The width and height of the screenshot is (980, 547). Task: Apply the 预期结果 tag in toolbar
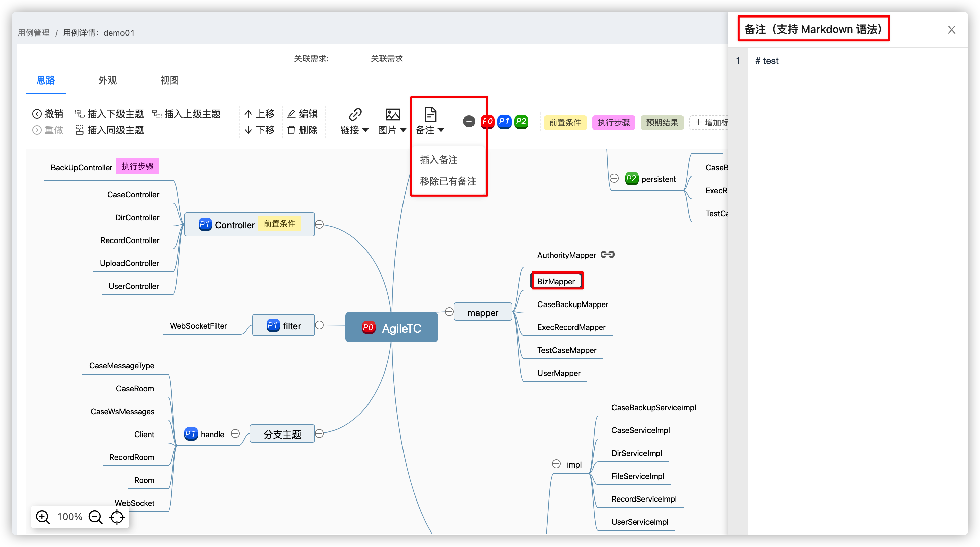pyautogui.click(x=662, y=122)
